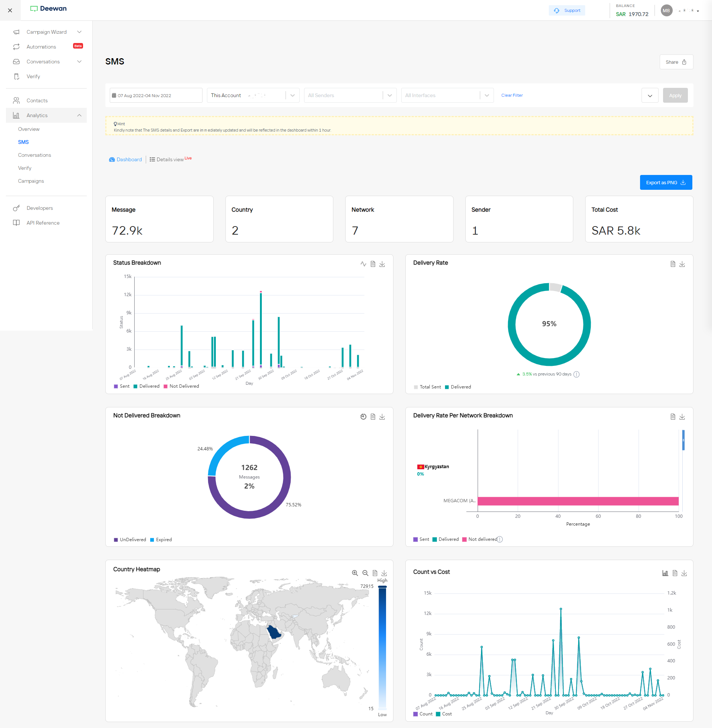Open the date range input field
The width and height of the screenshot is (712, 728).
(x=156, y=95)
